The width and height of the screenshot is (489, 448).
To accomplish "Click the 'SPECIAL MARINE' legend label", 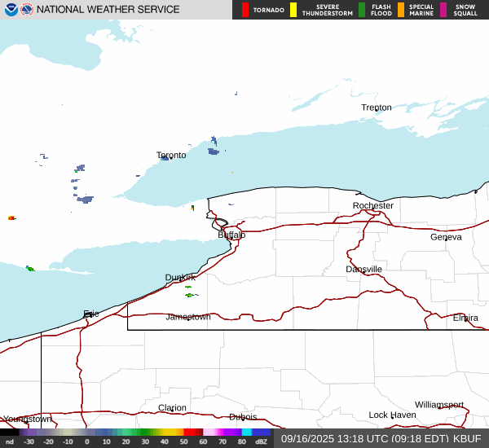I will pos(421,10).
